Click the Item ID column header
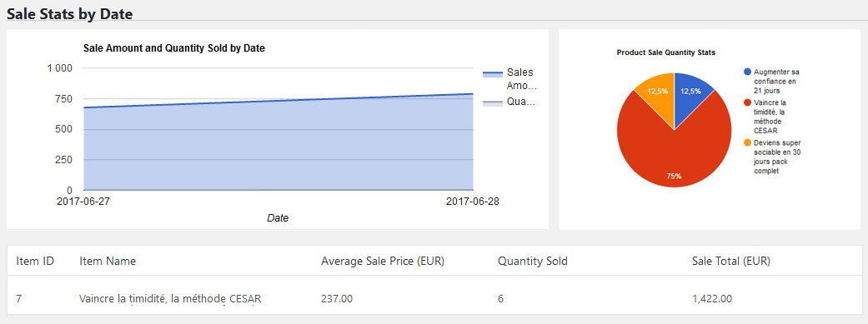The height and width of the screenshot is (324, 868). pos(35,261)
